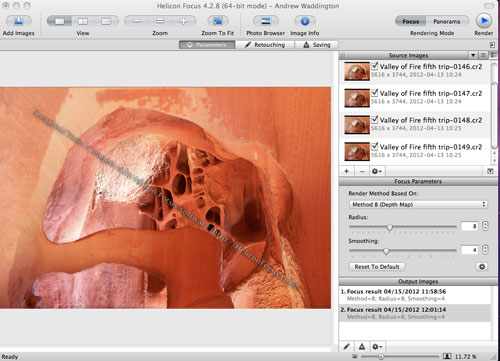This screenshot has height=361, width=500.
Task: Click the save icon under Output Images
Action: pyautogui.click(x=362, y=347)
